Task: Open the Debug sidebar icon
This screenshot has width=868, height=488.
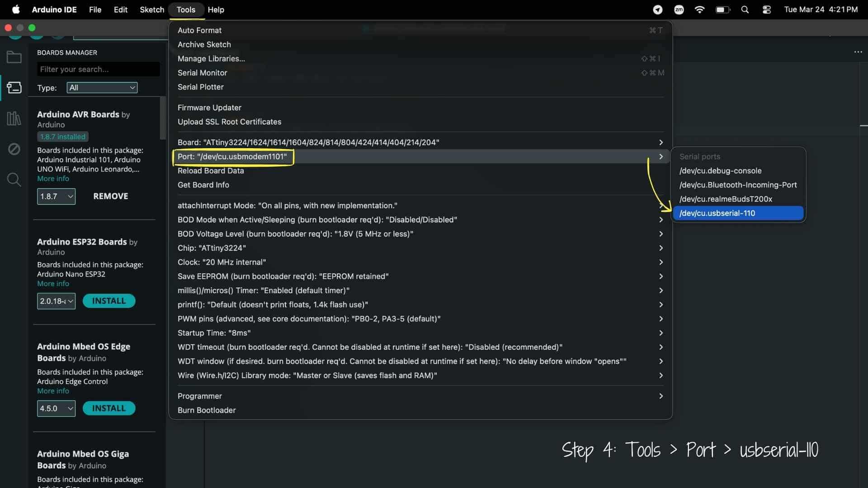Action: (14, 149)
